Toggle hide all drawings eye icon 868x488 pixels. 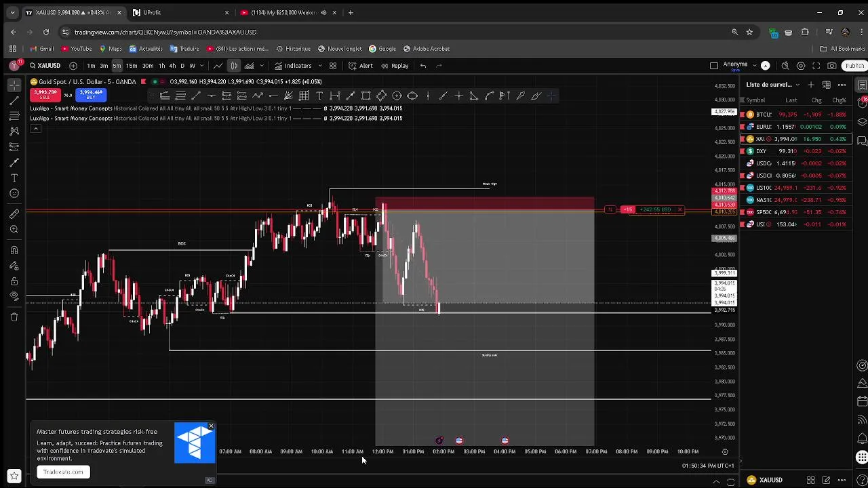14,296
